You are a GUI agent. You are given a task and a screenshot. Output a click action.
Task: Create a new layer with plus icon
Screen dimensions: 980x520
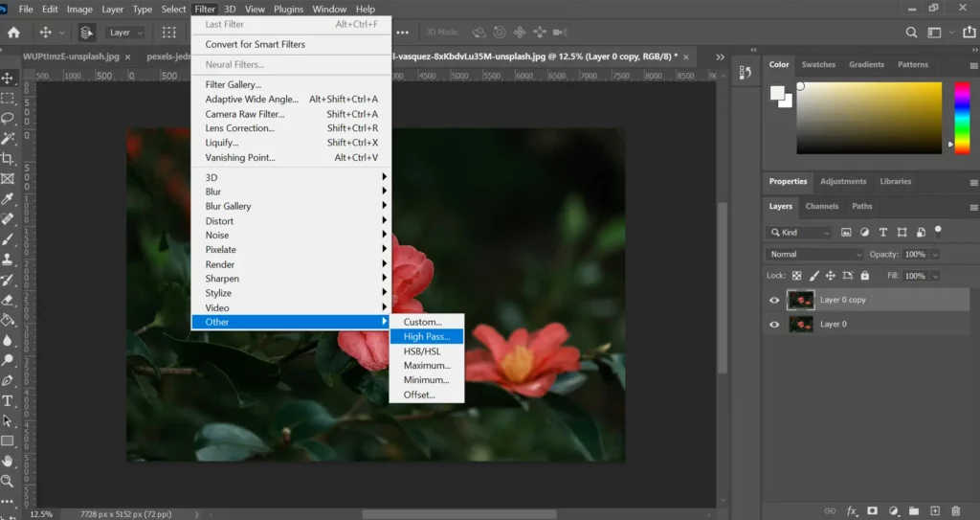click(x=935, y=511)
